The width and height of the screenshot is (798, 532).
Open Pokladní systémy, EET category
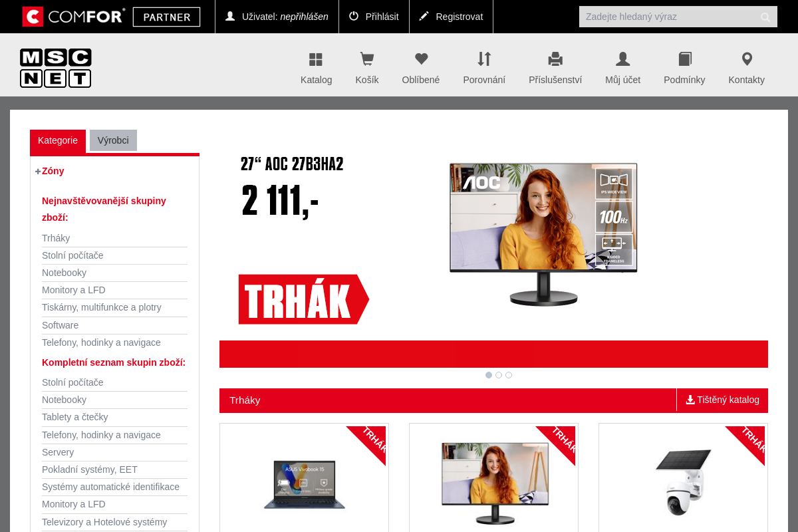(90, 469)
